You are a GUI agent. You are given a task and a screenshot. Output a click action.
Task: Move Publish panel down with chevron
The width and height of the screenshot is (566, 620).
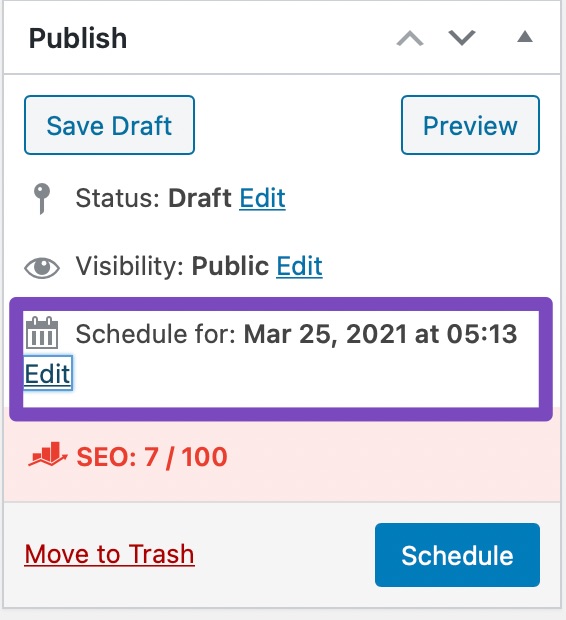tap(462, 38)
